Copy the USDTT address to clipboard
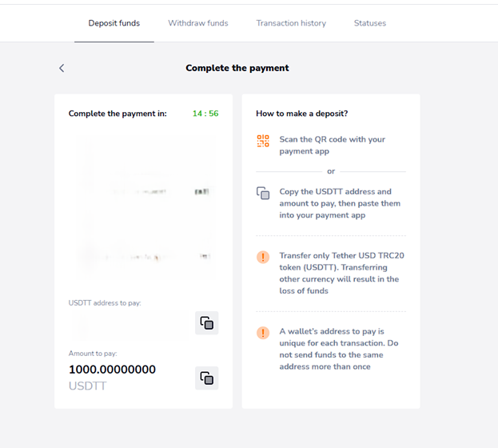 206,323
